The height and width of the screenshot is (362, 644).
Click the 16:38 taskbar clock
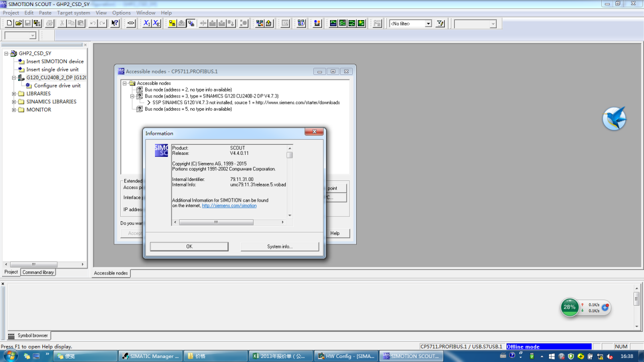627,356
